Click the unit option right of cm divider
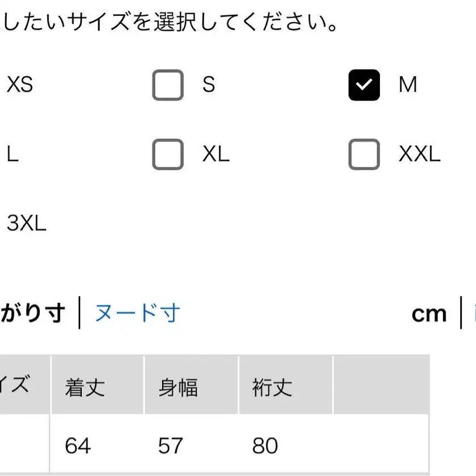This screenshot has height=476, width=476. pyautogui.click(x=471, y=312)
